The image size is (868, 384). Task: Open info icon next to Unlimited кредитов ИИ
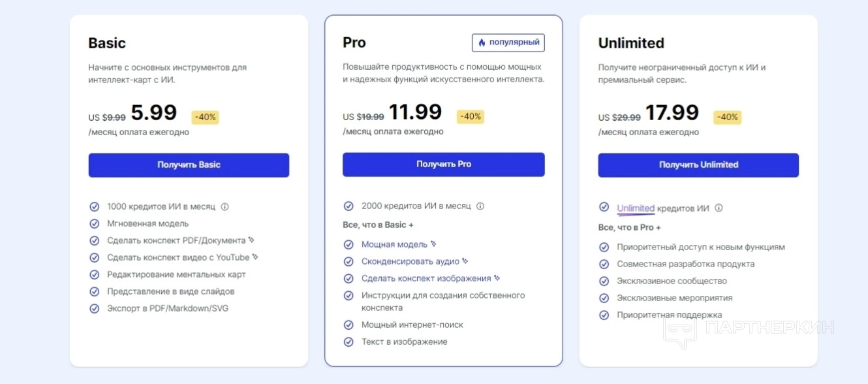(x=719, y=208)
